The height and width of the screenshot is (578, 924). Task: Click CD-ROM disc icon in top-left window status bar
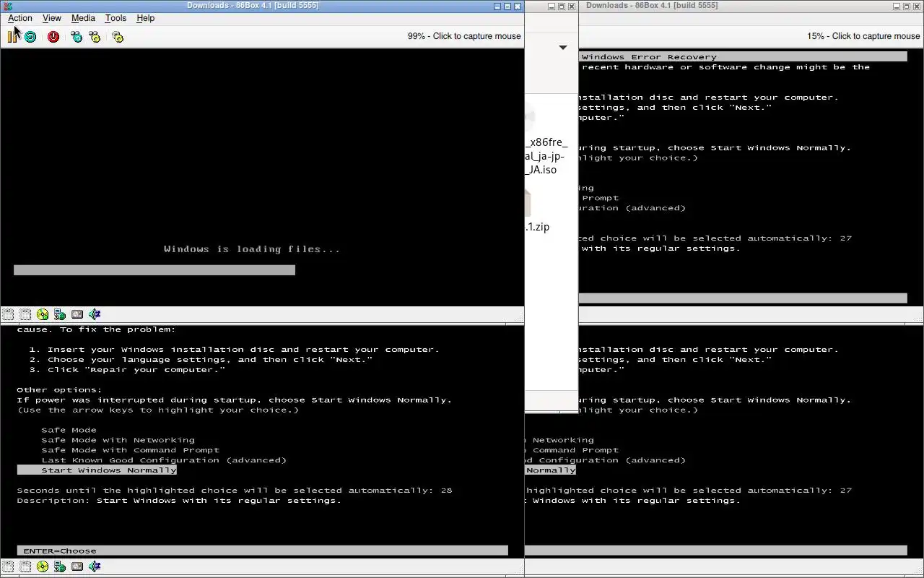(x=43, y=314)
